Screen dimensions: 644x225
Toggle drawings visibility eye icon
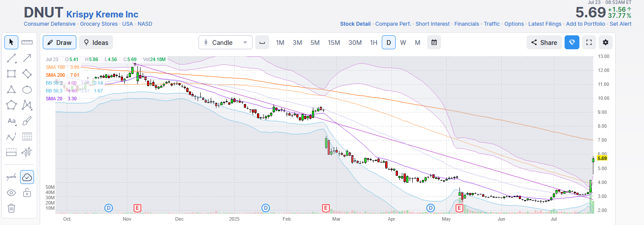coord(11,193)
